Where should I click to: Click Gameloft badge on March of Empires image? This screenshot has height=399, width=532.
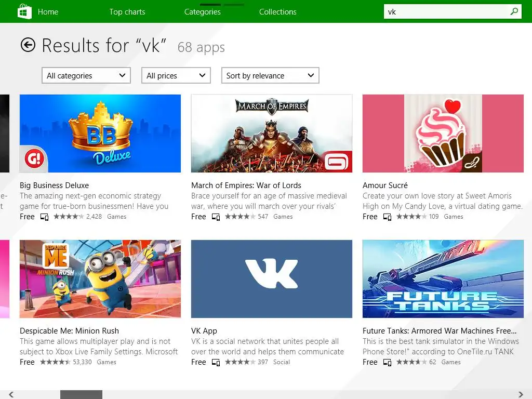336,162
